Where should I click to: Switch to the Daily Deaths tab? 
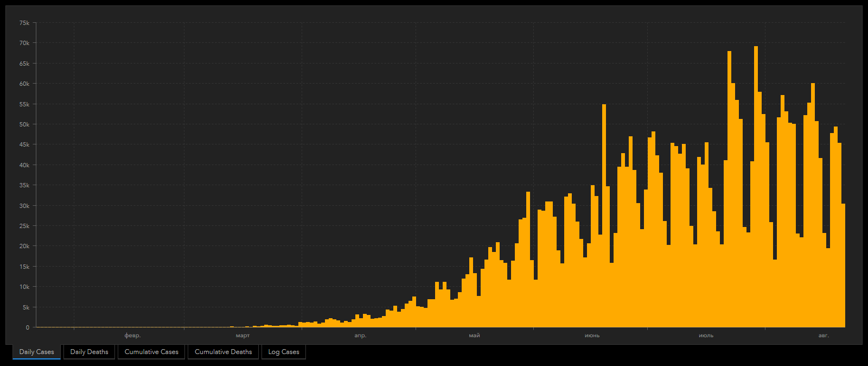(89, 352)
